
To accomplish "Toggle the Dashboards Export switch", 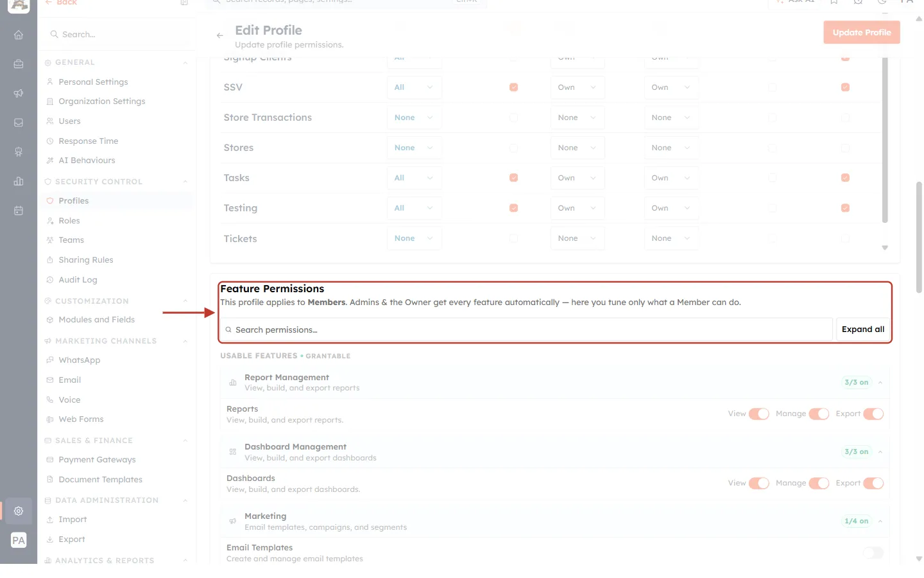I will (x=873, y=484).
